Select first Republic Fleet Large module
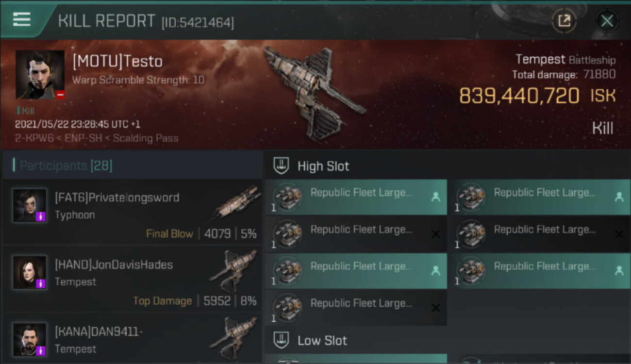Viewport: 631px width, 364px height. (x=355, y=197)
